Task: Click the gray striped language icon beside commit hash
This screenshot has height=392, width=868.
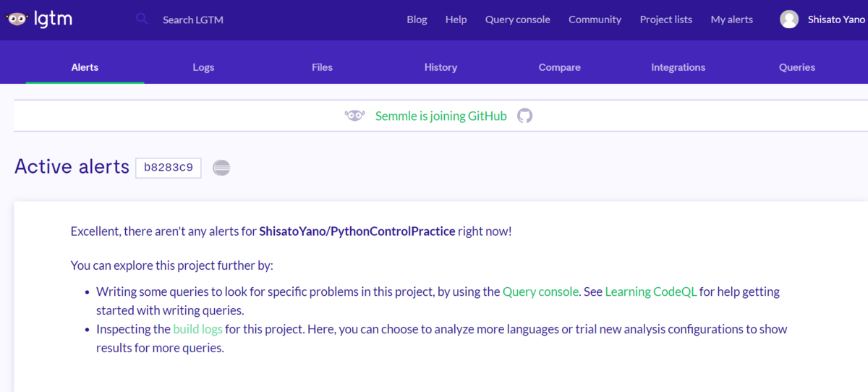Action: 221,168
